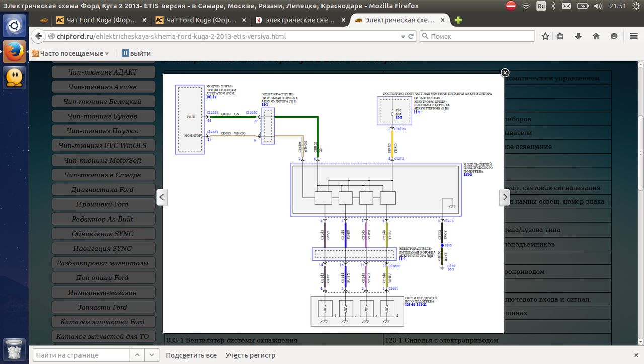
Task: Open the Bluetooth indicator menu
Action: click(x=553, y=6)
